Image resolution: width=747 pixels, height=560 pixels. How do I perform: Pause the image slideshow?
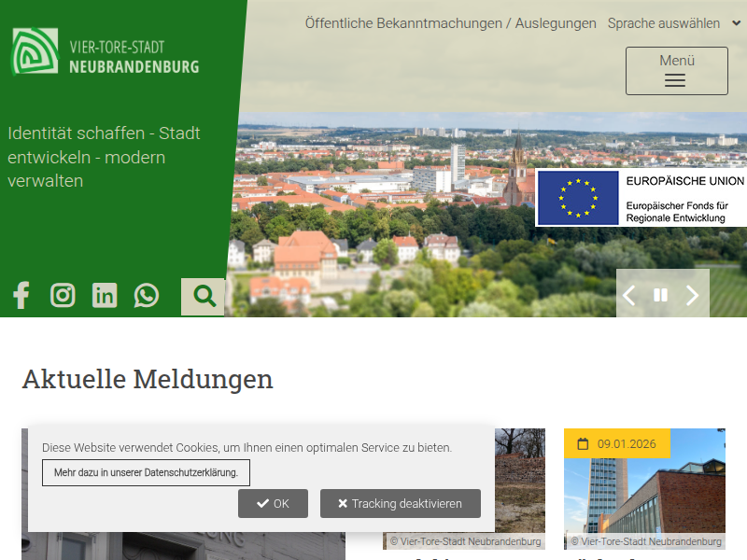click(660, 296)
